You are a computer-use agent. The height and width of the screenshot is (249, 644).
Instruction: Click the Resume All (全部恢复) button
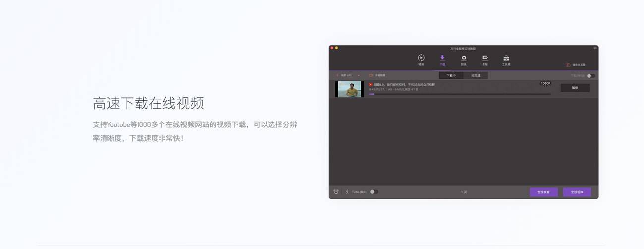[543, 192]
